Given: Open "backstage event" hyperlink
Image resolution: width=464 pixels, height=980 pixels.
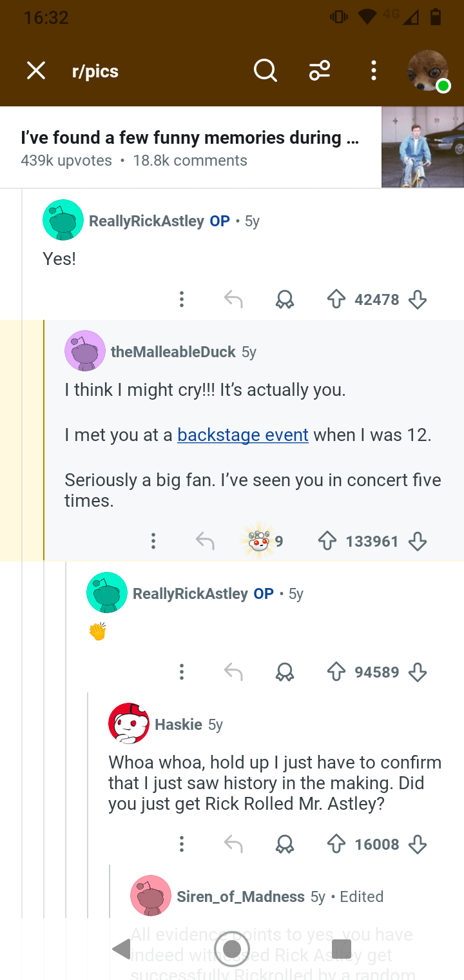Looking at the screenshot, I should 243,435.
